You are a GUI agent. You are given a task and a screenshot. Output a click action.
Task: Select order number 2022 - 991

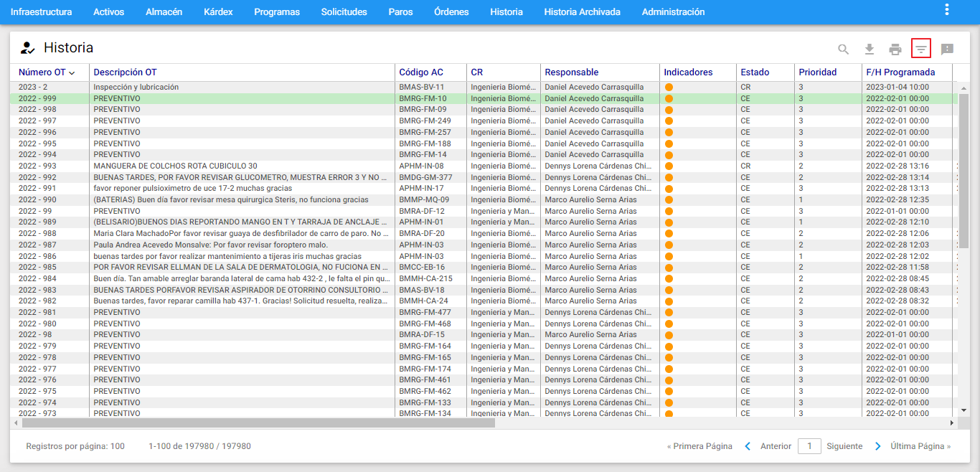[37, 189]
